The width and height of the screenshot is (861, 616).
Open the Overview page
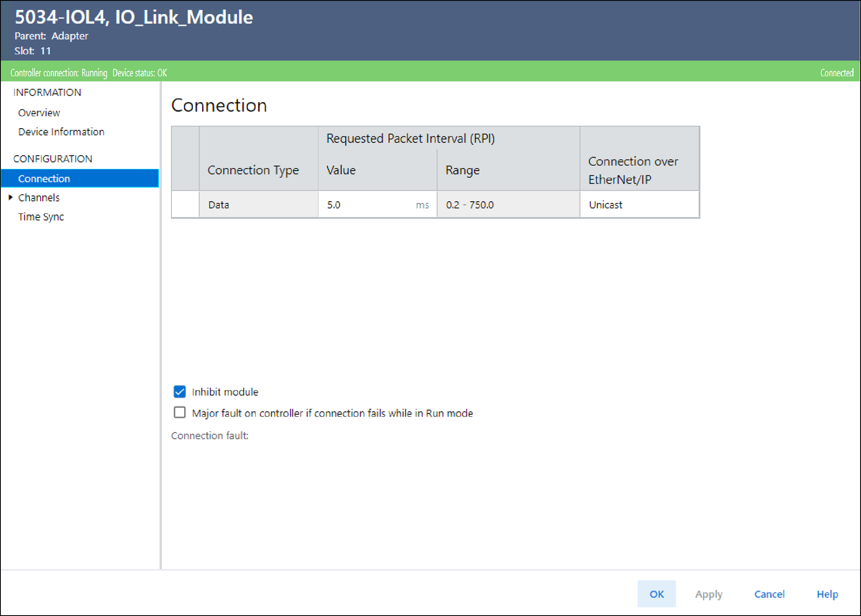[39, 113]
